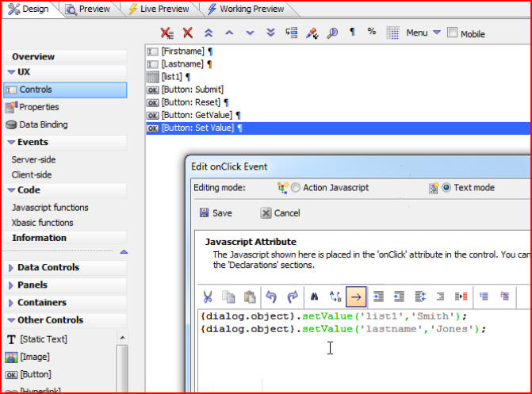Click Save in Edit onClick Event dialog

pyautogui.click(x=216, y=213)
